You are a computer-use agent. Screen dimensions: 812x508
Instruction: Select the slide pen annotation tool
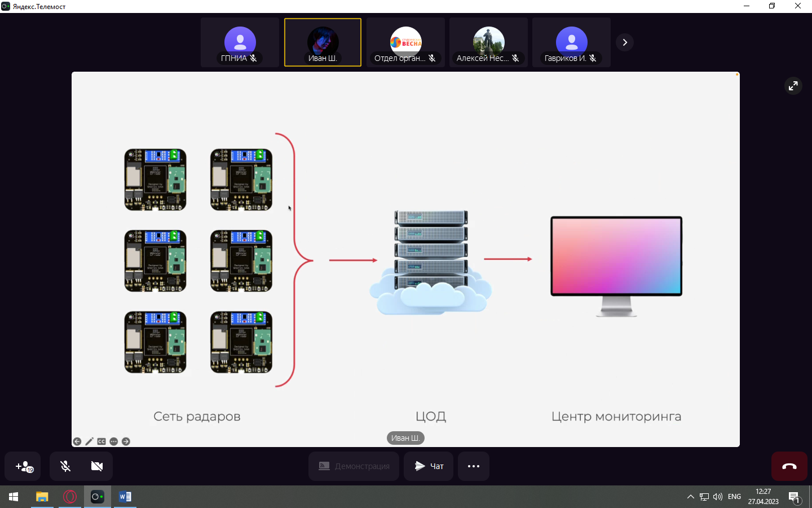pos(89,441)
